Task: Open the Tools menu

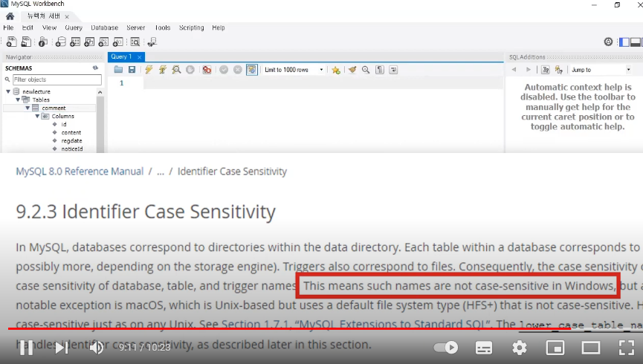Action: click(x=162, y=27)
